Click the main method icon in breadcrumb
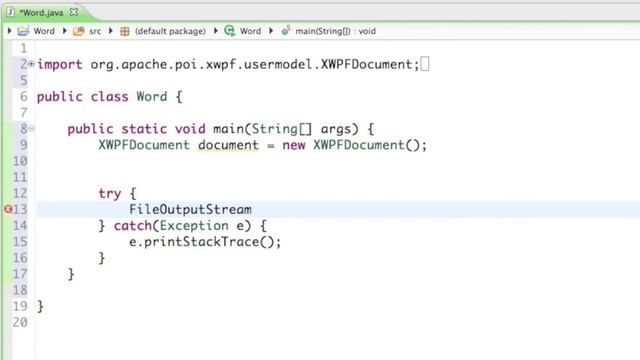 click(286, 30)
